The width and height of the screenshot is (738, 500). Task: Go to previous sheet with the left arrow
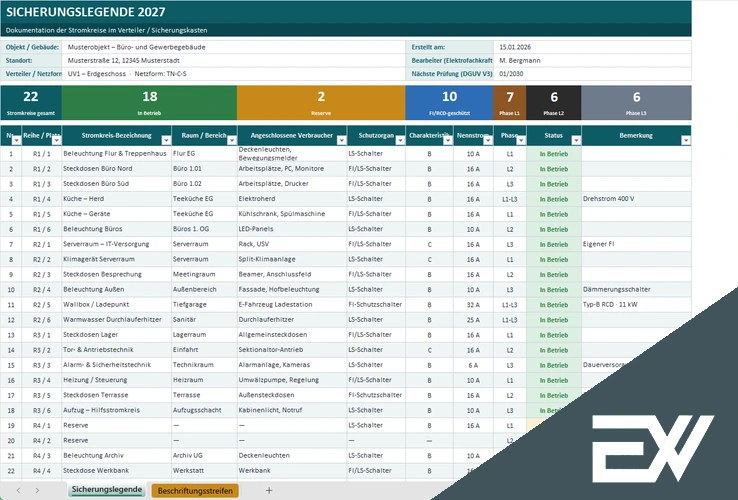(x=18, y=491)
